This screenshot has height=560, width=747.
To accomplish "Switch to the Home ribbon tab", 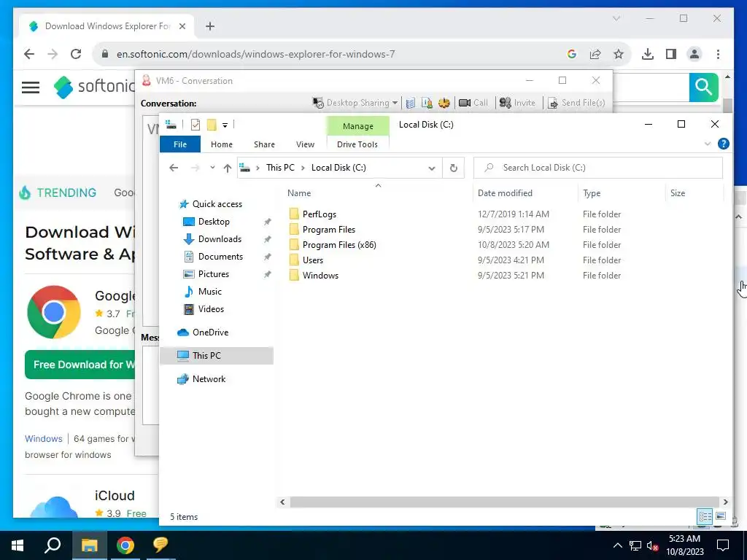I will [x=222, y=144].
